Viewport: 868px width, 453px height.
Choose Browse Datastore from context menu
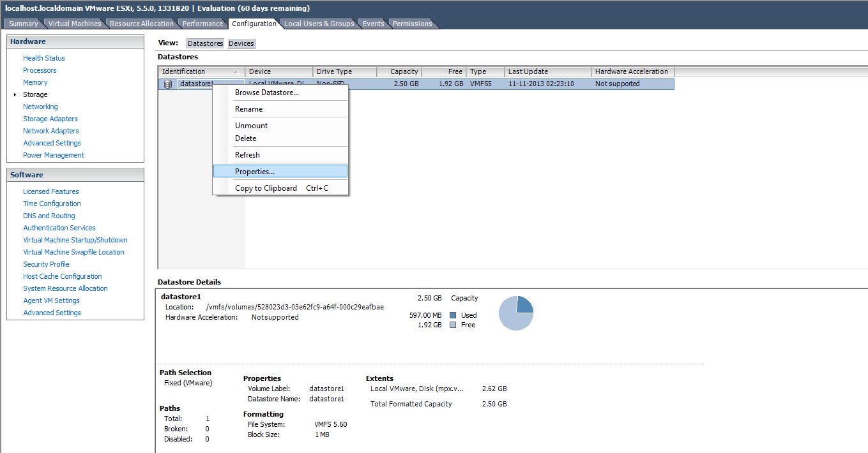pyautogui.click(x=281, y=93)
